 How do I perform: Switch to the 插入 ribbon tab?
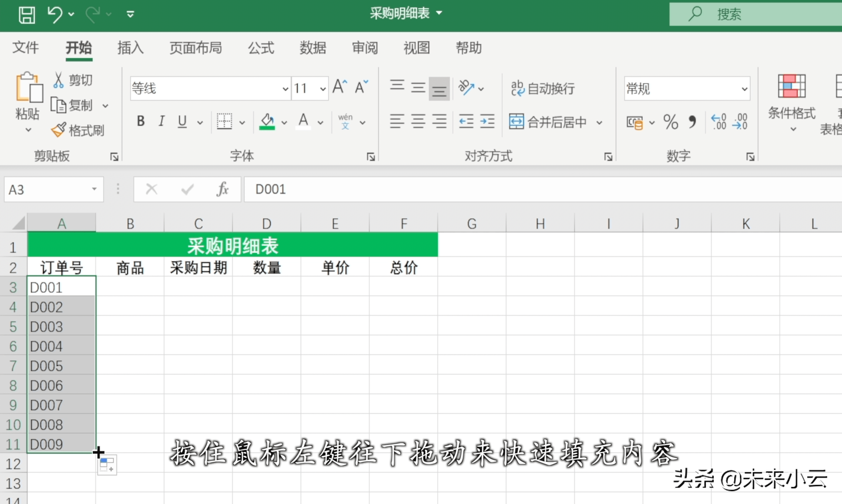(x=131, y=48)
